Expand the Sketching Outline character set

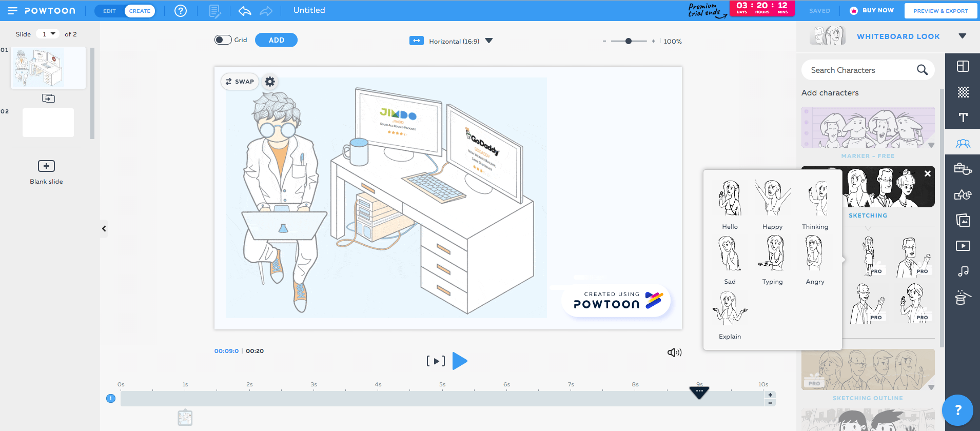pyautogui.click(x=931, y=387)
